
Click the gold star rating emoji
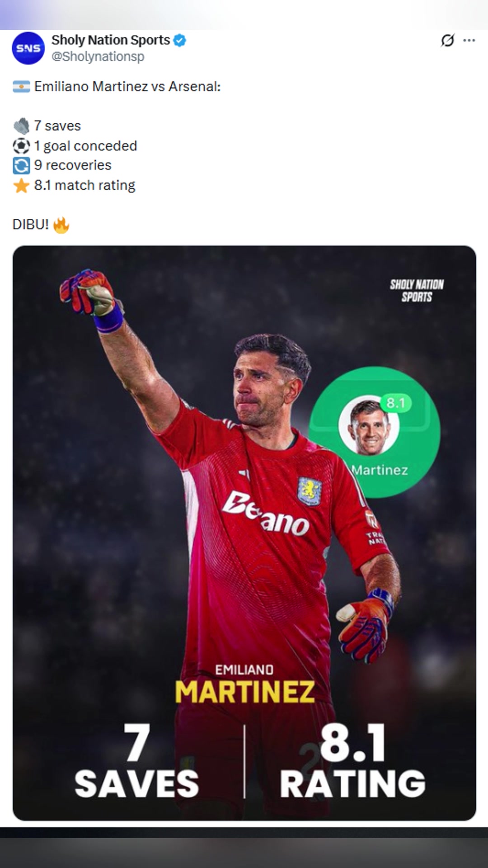tap(21, 185)
